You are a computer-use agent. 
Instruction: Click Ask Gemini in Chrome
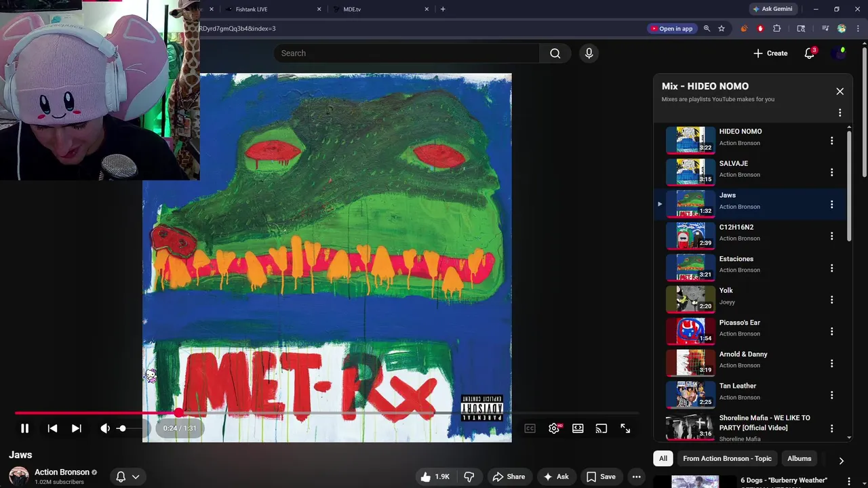(772, 9)
